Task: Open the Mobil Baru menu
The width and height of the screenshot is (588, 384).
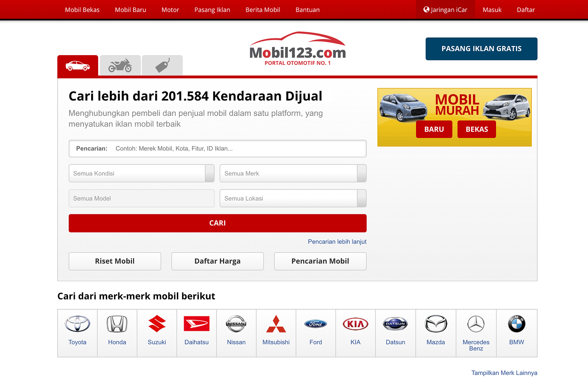Action: click(130, 10)
